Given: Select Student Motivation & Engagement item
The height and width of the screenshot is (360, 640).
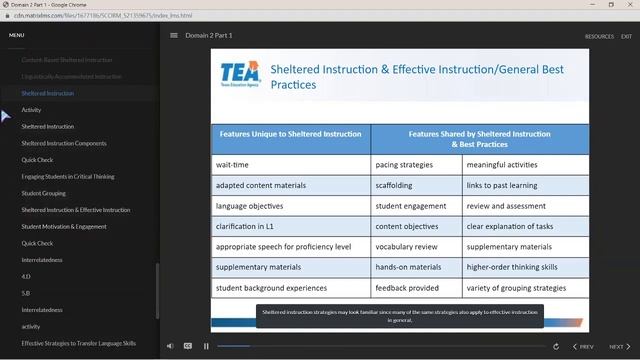Looking at the screenshot, I should pos(64,227).
